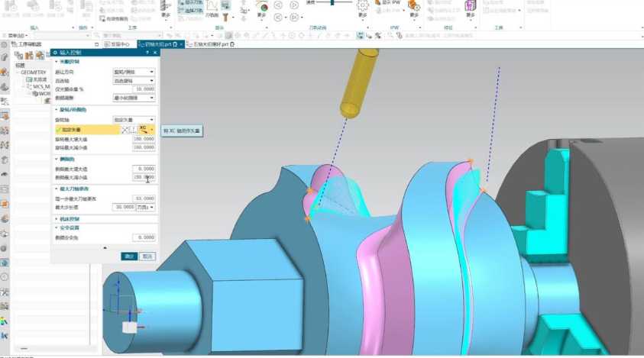Switch to the 五轴大招摆好.prt tab
The width and height of the screenshot is (644, 358).
point(210,44)
